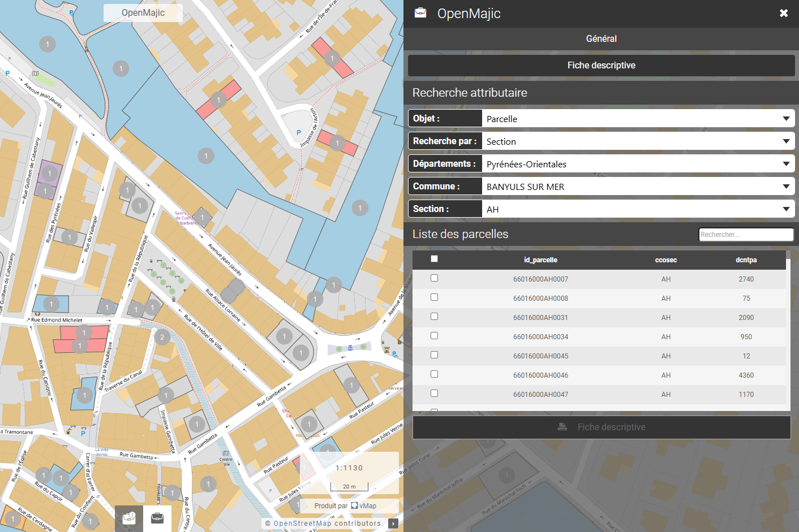Image resolution: width=799 pixels, height=532 pixels.
Task: Toggle the select-all checkbox in table header
Action: (x=434, y=259)
